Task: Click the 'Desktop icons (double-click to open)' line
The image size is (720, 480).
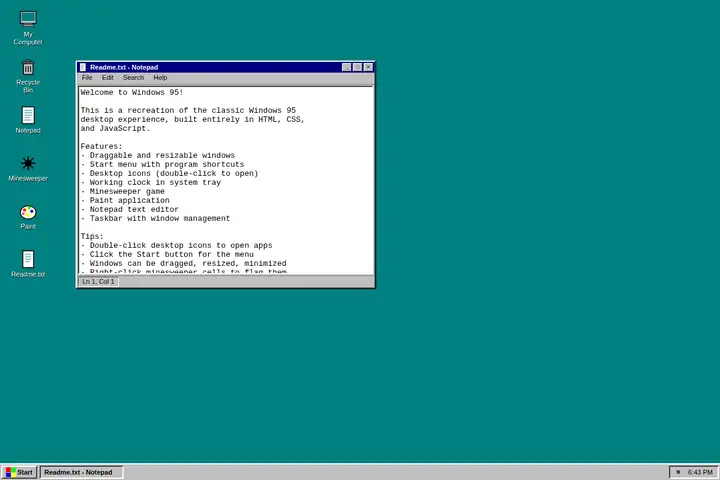Action: pos(169,173)
